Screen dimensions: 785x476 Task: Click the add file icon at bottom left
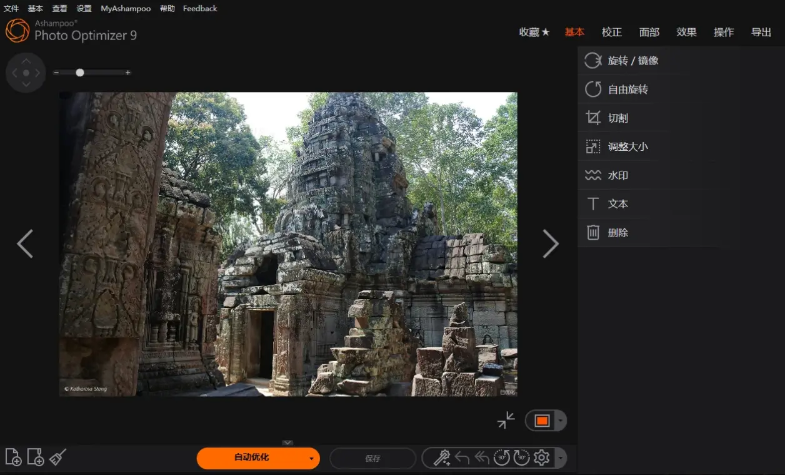13,458
